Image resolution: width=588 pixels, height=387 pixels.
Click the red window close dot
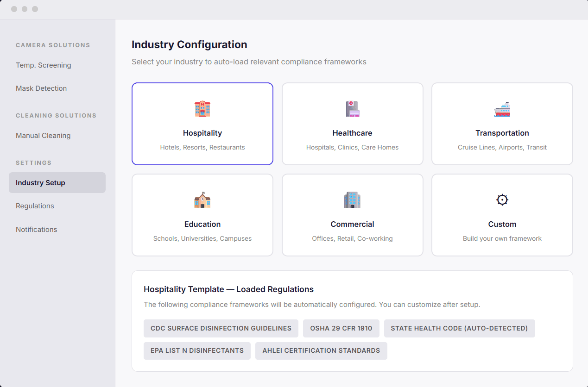point(14,9)
